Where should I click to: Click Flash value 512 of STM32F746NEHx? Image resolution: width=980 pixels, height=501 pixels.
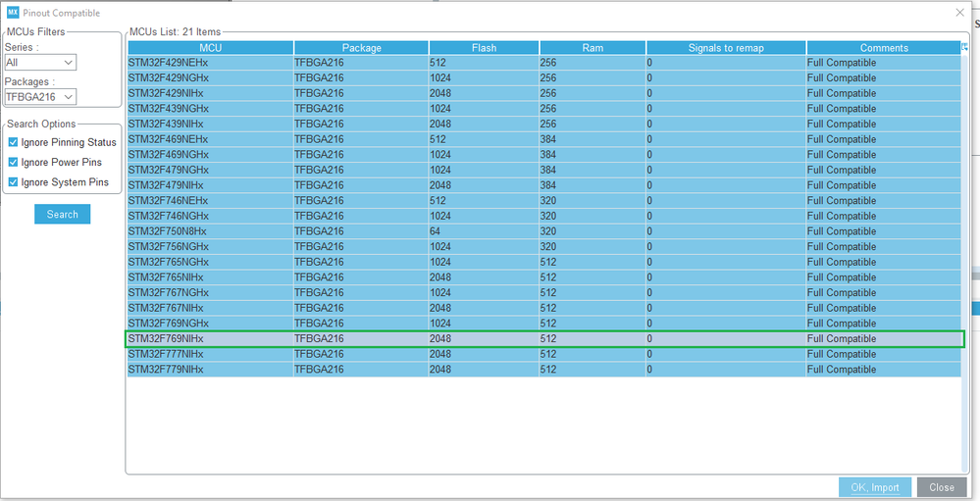pyautogui.click(x=438, y=201)
